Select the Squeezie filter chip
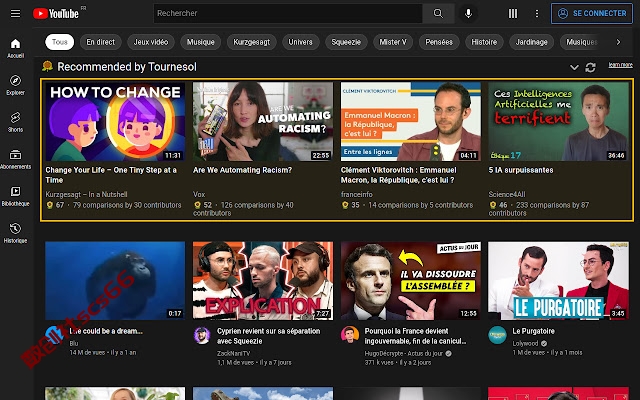This screenshot has height=400, width=640. click(346, 42)
